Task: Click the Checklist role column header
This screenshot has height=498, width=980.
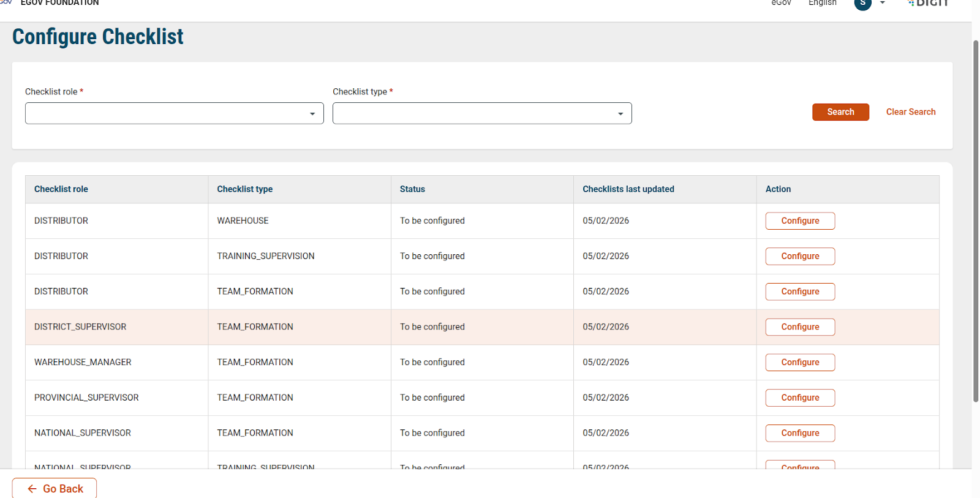Action: tap(61, 189)
